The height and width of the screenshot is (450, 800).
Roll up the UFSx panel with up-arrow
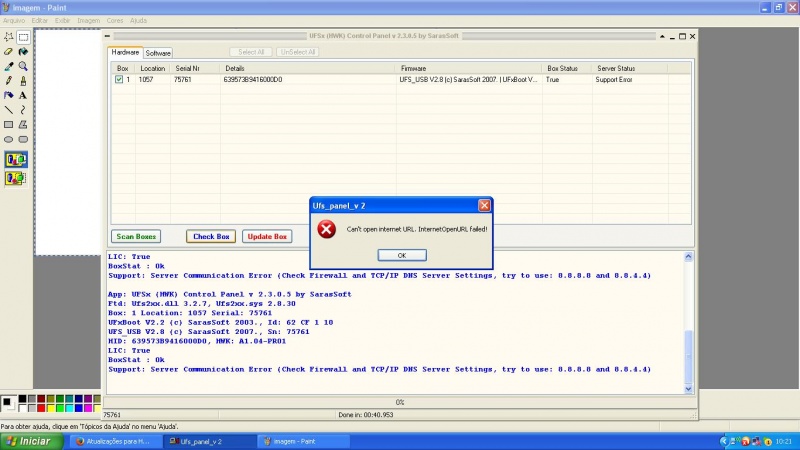pos(662,36)
